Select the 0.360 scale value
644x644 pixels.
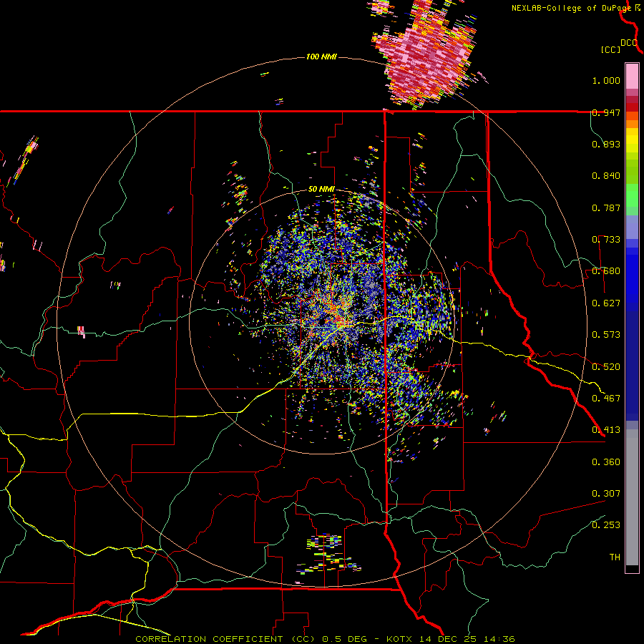point(606,462)
